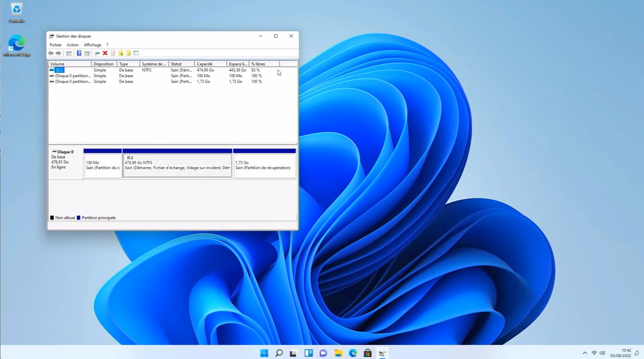The height and width of the screenshot is (359, 644).
Task: Click the Forward arrow in the toolbar
Action: click(58, 53)
